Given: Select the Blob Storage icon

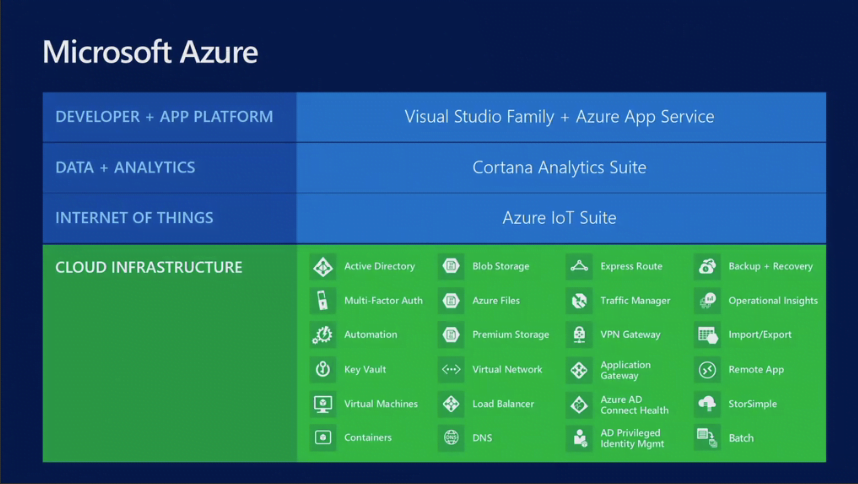Looking at the screenshot, I should 451,267.
